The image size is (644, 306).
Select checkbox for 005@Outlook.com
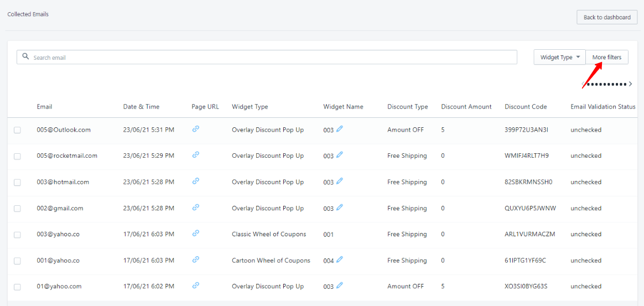pos(17,130)
